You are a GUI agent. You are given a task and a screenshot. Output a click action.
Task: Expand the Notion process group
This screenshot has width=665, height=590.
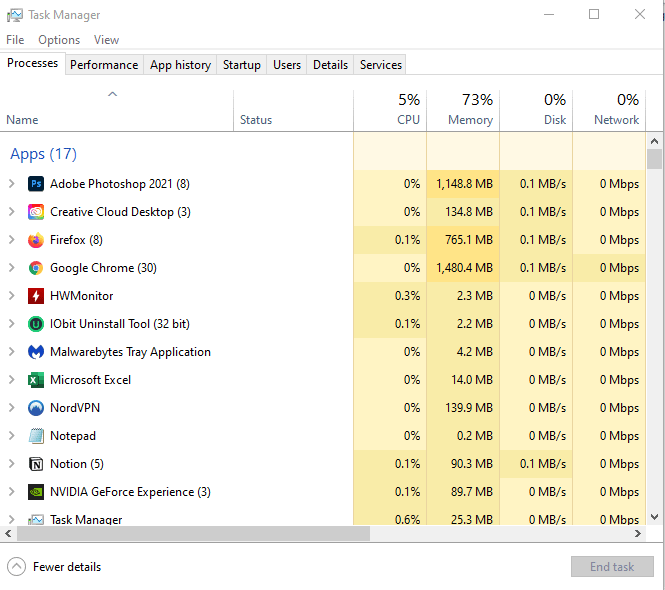(11, 464)
